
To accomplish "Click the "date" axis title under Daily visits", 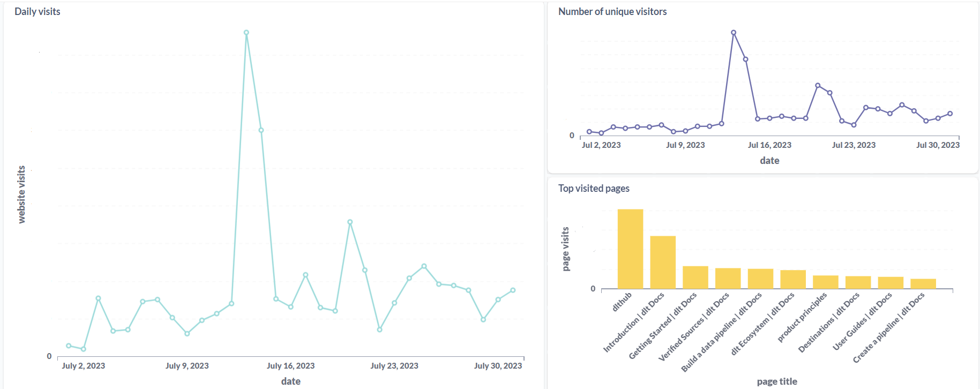I will (291, 381).
